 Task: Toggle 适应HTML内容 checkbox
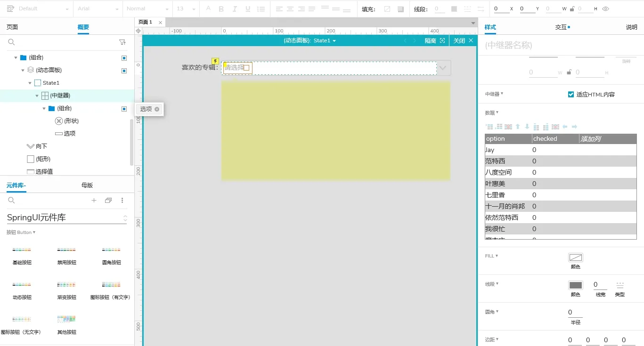pyautogui.click(x=571, y=94)
